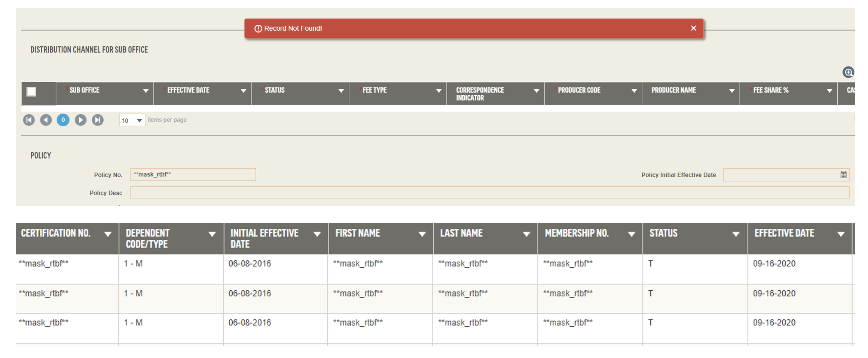Viewport: 868px width, 358px height.
Task: Go to last page of grid
Action: (98, 120)
